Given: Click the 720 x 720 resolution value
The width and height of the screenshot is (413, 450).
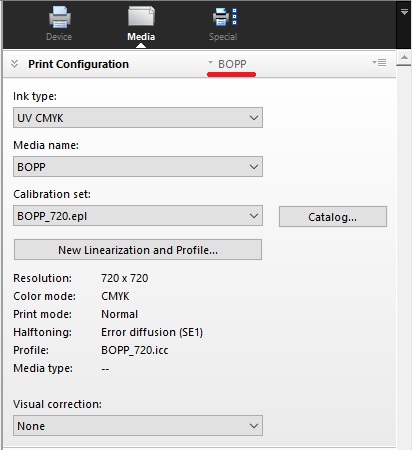Looking at the screenshot, I should pyautogui.click(x=125, y=278).
